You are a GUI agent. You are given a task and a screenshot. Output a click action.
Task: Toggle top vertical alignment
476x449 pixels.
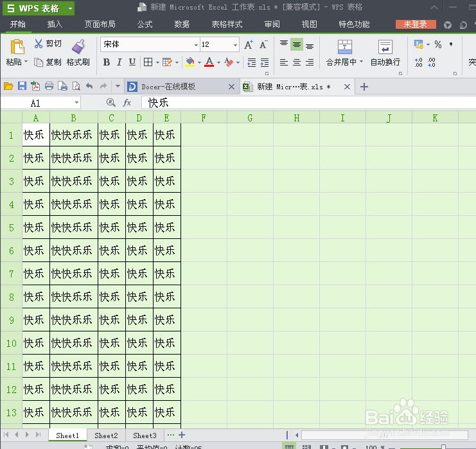284,44
